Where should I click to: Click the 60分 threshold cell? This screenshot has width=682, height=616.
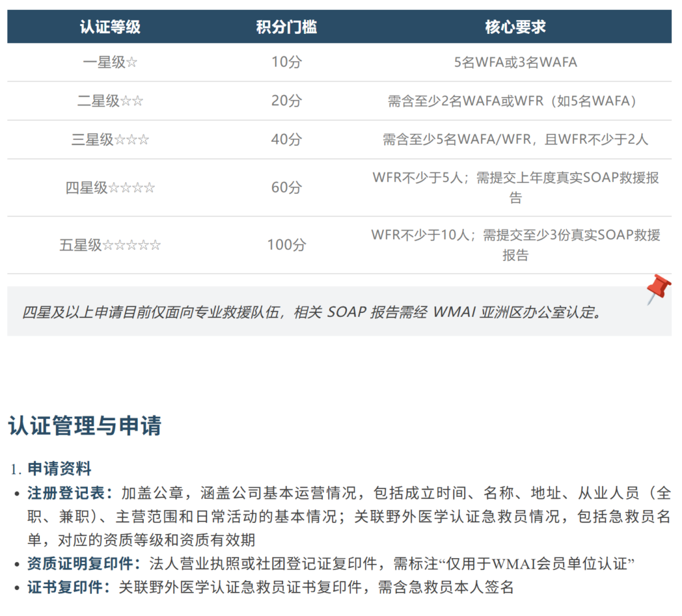coord(286,188)
